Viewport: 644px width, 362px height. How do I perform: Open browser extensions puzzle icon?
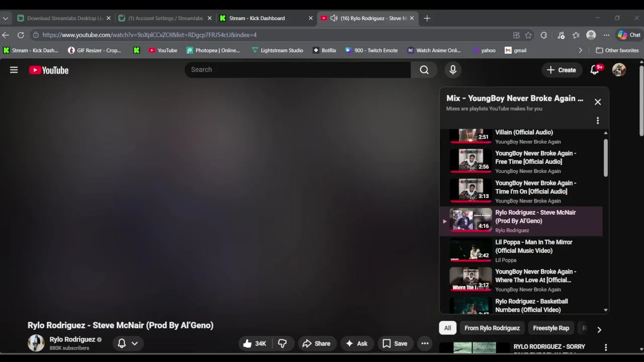(x=543, y=35)
